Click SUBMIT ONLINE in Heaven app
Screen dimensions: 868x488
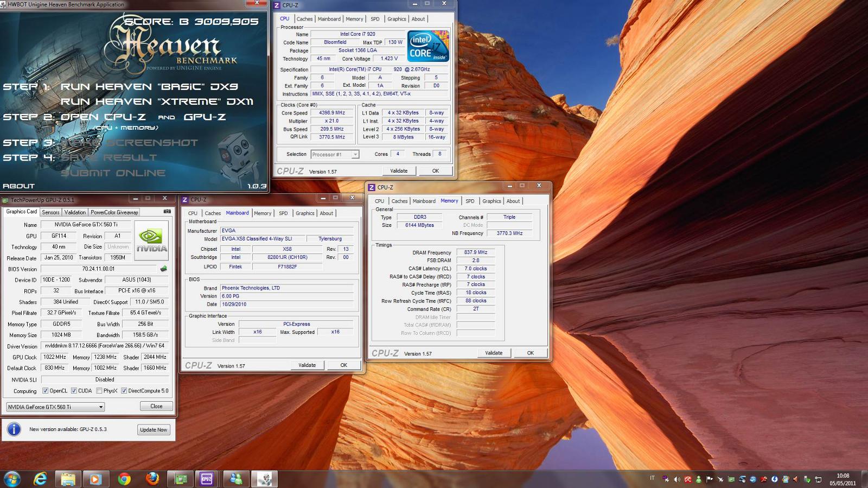[x=113, y=173]
